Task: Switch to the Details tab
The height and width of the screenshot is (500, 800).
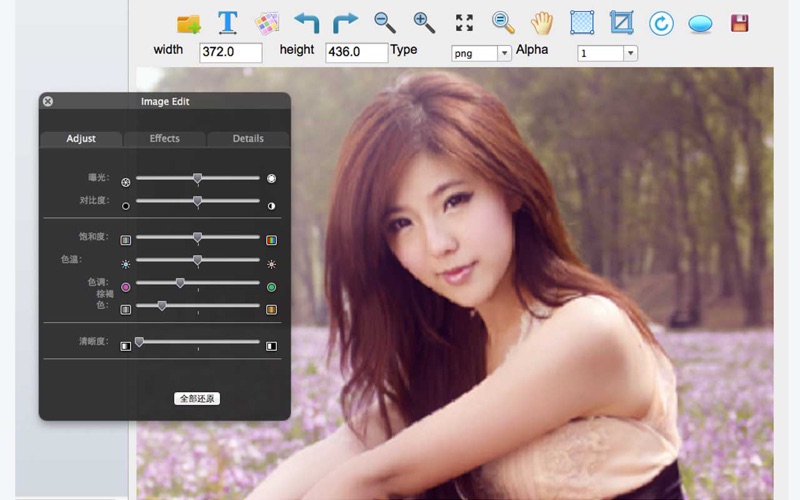Action: coord(248,139)
